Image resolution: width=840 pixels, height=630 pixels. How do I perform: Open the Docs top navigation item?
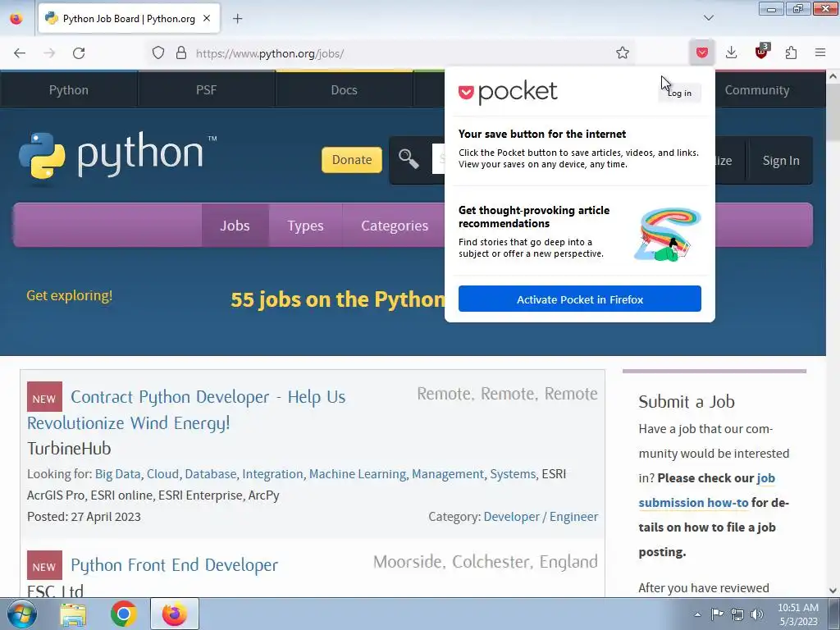tap(344, 90)
